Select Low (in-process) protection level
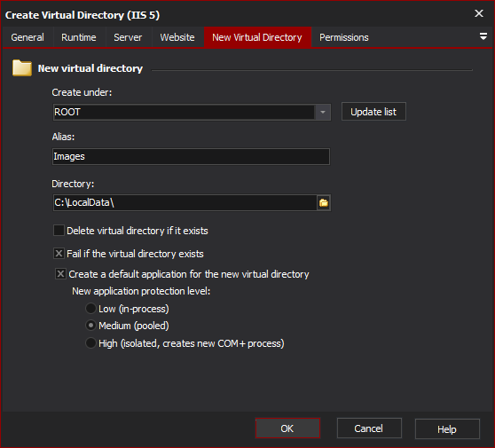Viewport: 495px width, 448px height. (90, 309)
